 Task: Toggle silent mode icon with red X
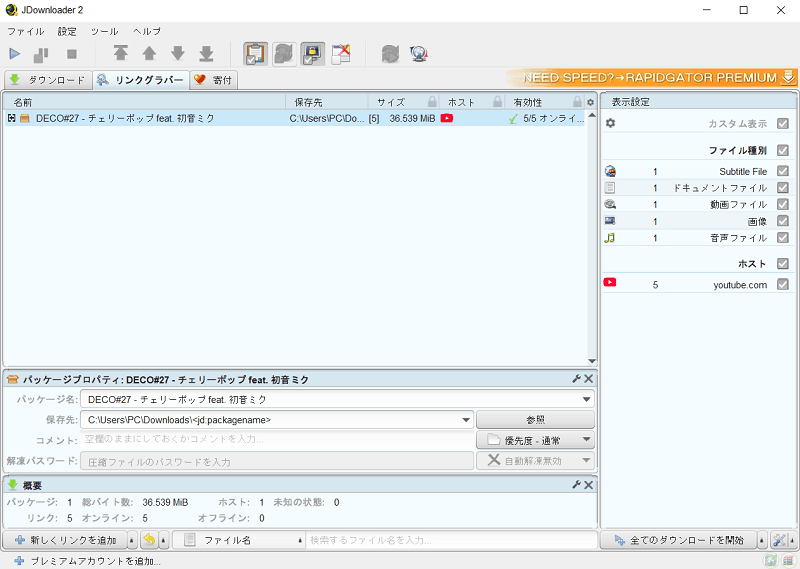(x=341, y=54)
